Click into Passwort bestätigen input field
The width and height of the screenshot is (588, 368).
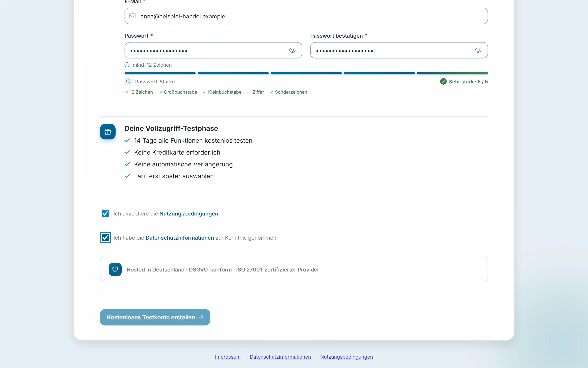tap(399, 50)
